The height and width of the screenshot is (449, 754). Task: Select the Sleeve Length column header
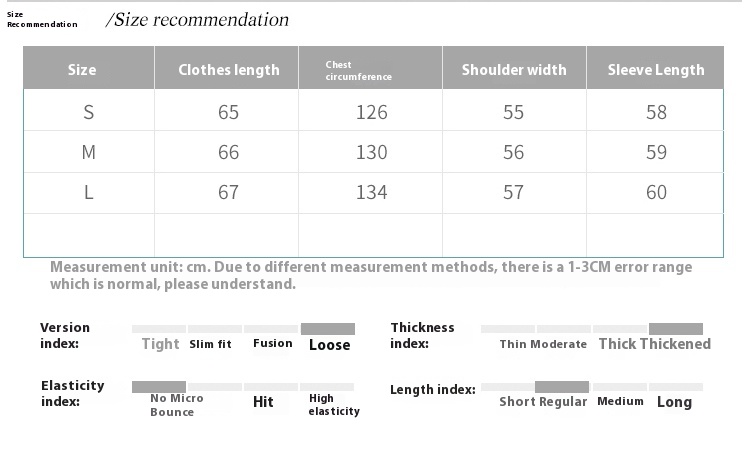pyautogui.click(x=655, y=68)
